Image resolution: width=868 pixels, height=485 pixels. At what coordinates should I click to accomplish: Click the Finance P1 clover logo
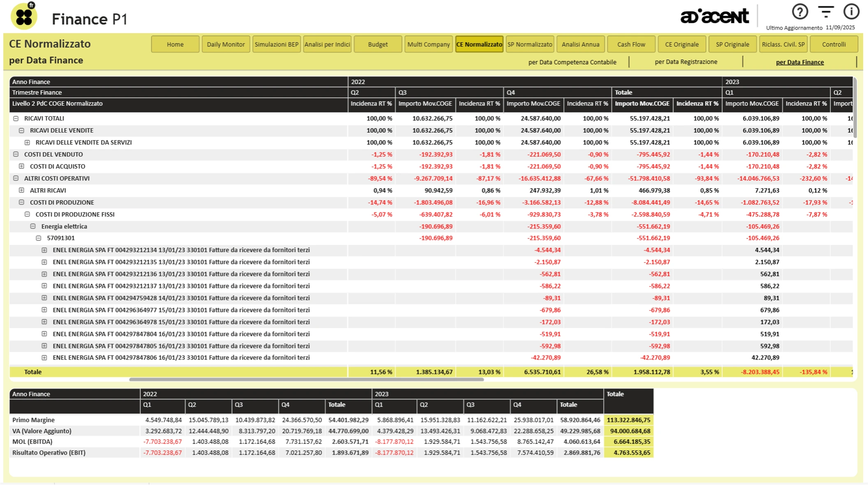pyautogui.click(x=24, y=17)
